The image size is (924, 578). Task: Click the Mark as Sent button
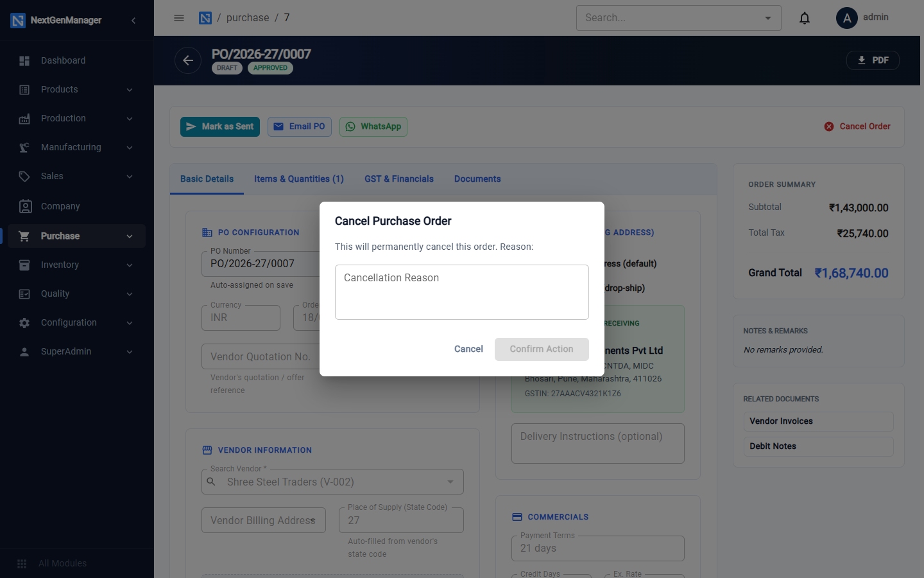(x=220, y=127)
